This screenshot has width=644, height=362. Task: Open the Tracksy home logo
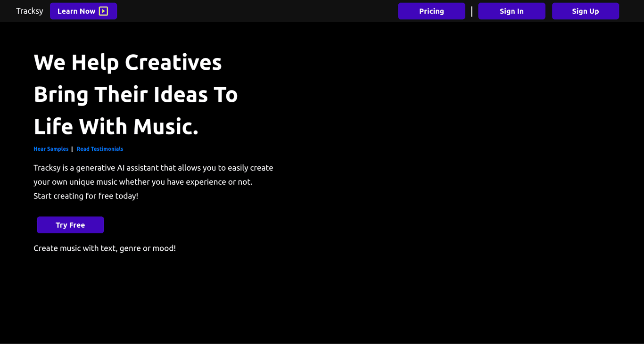pos(30,11)
